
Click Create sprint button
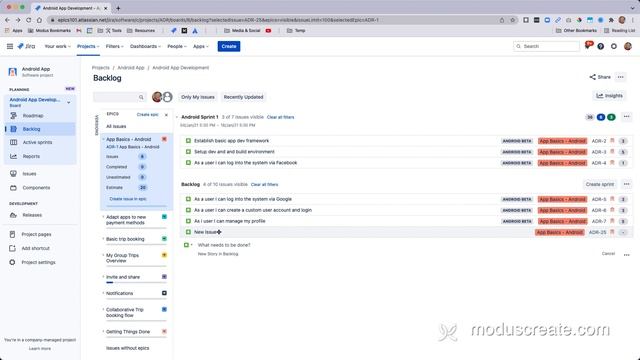[600, 184]
